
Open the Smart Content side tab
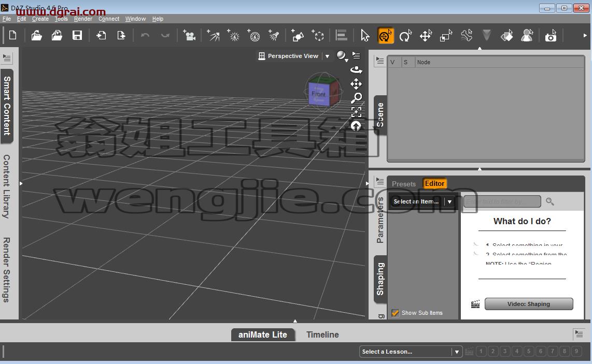point(7,106)
